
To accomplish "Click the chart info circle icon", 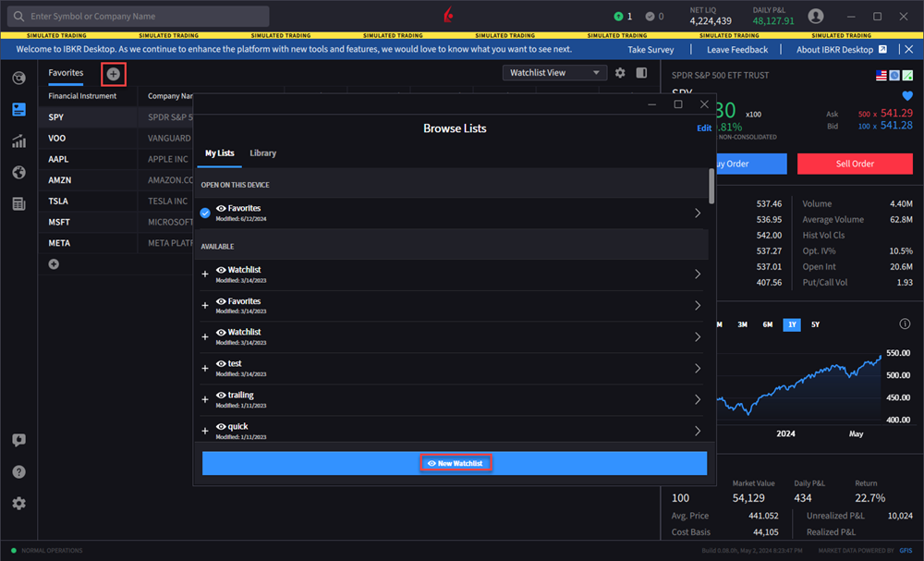I will (x=906, y=323).
